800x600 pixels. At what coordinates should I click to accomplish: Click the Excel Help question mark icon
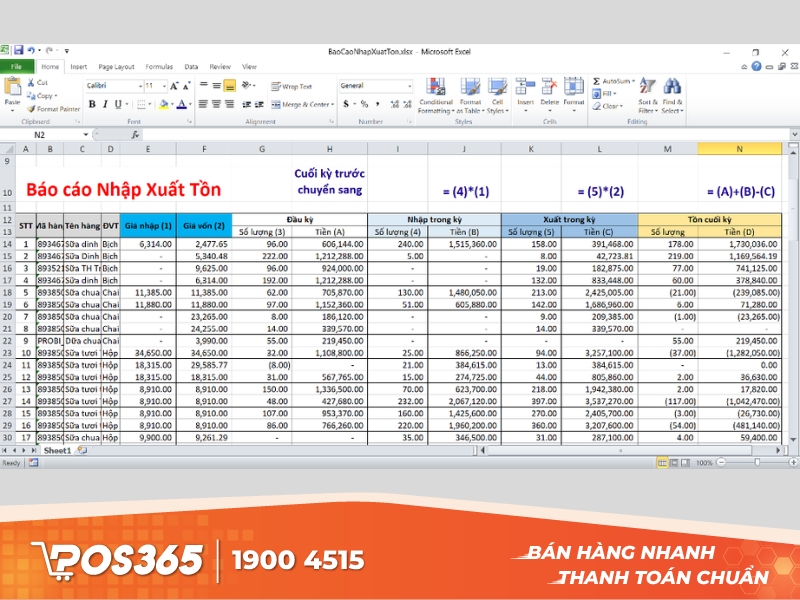[x=757, y=66]
